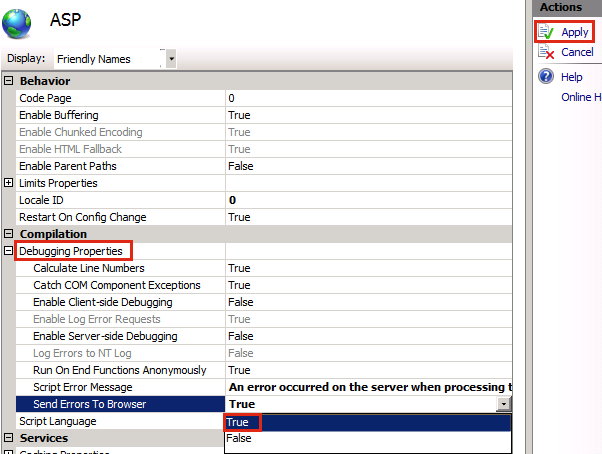Cancel the pending changes
This screenshot has width=602, height=454.
577,52
